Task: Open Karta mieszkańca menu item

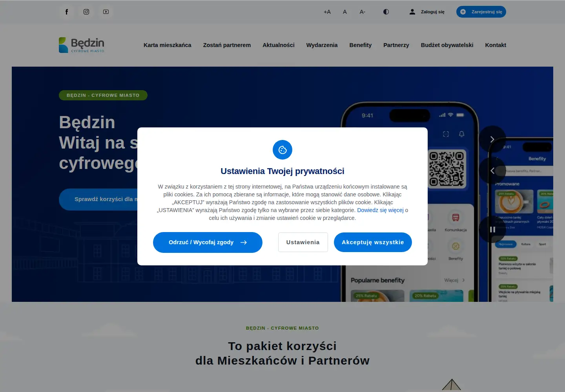Action: (168, 45)
